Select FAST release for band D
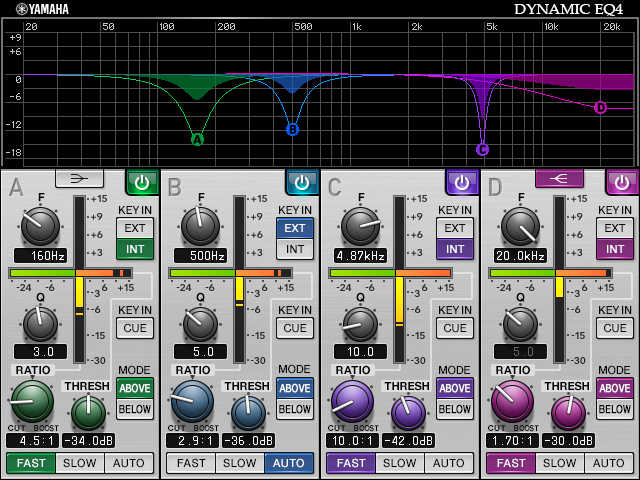The image size is (640, 480). (x=511, y=463)
